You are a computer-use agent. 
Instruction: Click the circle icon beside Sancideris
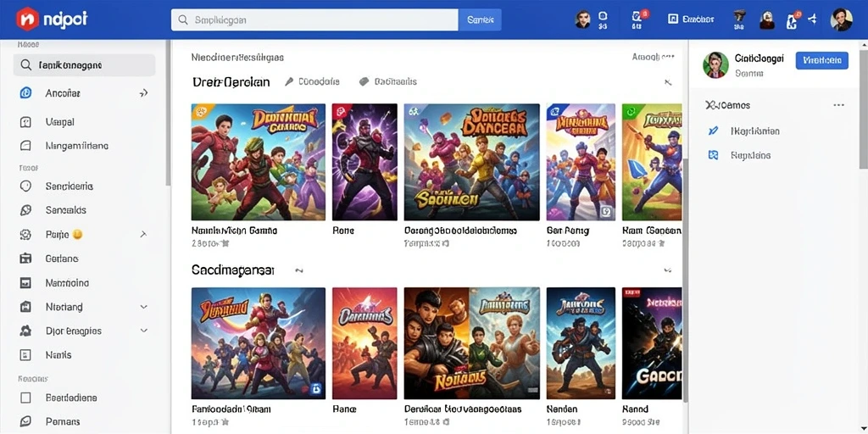[25, 186]
